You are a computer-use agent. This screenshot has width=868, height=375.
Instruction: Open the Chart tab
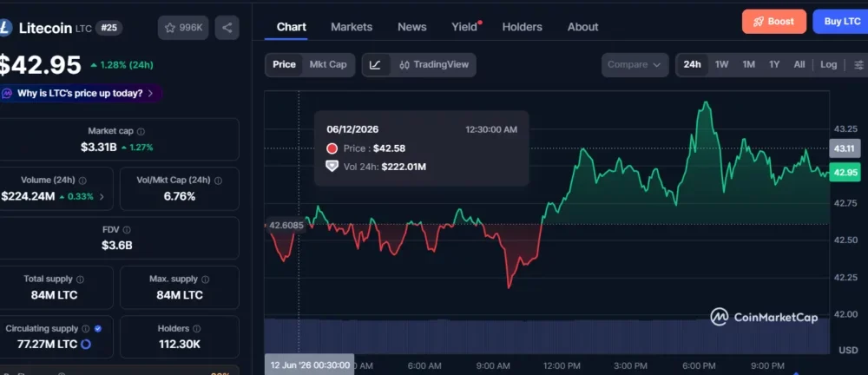click(291, 27)
